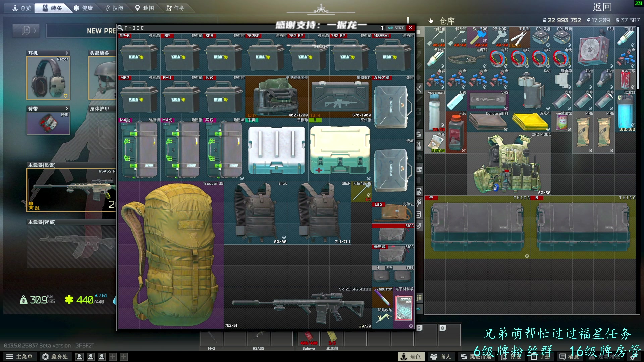Screen dimensions: 644x362
Task: Open the M62 ammo case
Action: [x=139, y=97]
